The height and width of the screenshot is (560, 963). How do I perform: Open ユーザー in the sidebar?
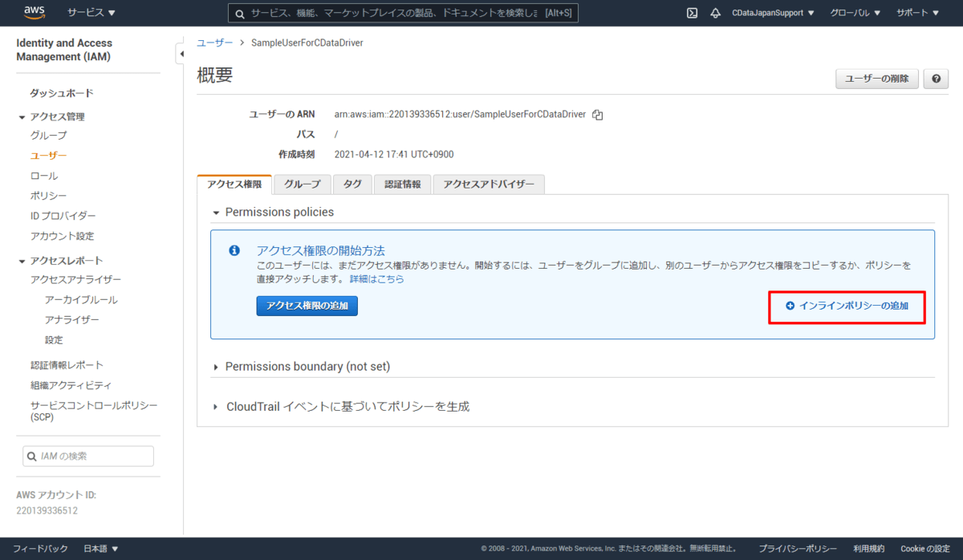coord(48,156)
